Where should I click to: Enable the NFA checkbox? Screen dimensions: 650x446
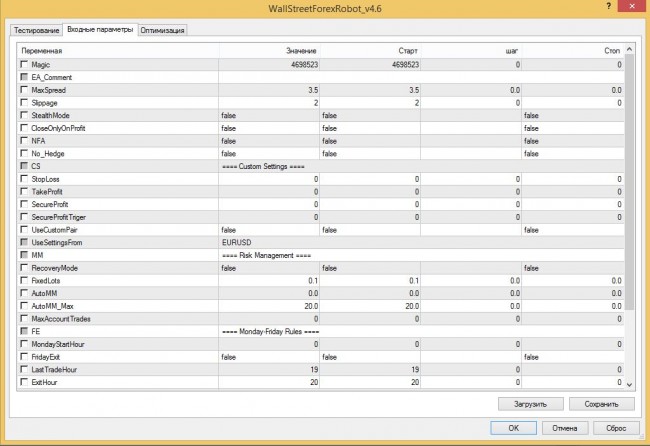point(24,141)
